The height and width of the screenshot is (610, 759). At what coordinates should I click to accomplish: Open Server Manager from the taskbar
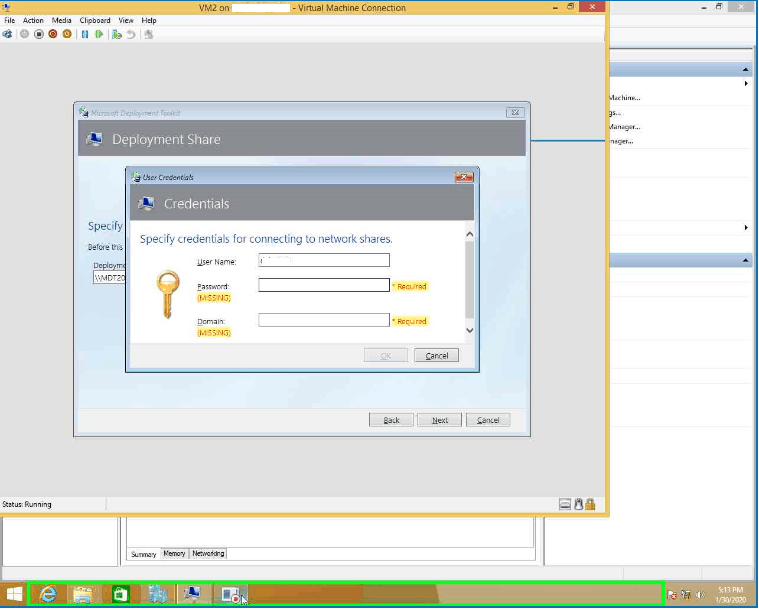(x=157, y=594)
